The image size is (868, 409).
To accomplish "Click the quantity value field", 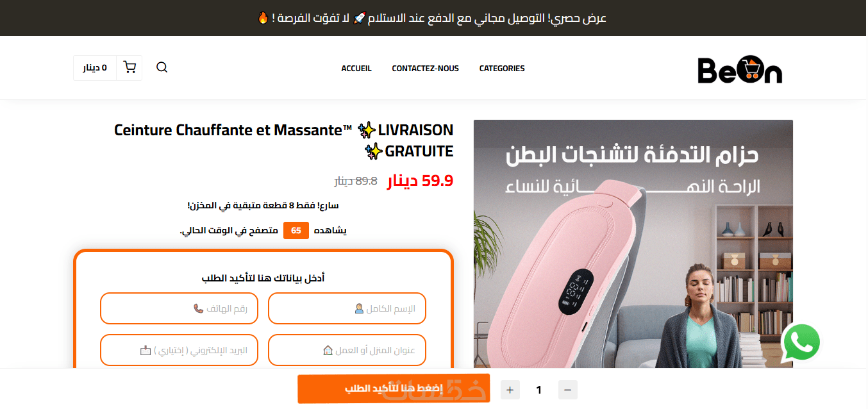I will [x=539, y=390].
